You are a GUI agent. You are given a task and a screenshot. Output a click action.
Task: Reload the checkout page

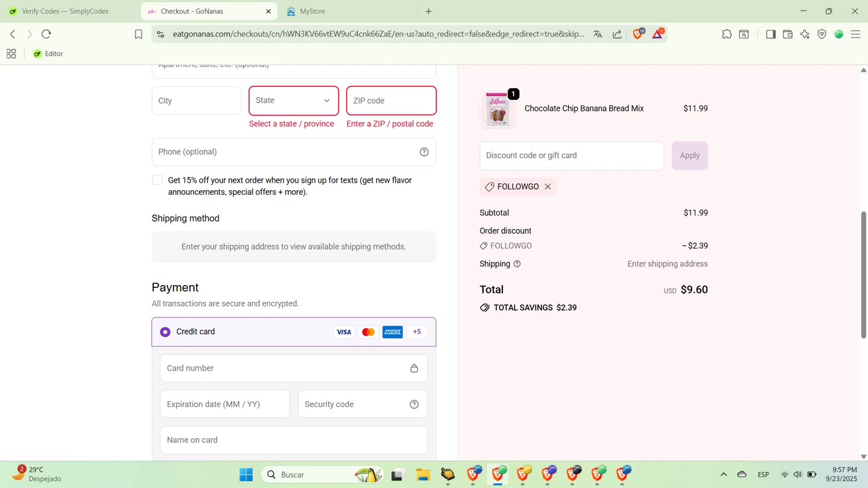(46, 34)
